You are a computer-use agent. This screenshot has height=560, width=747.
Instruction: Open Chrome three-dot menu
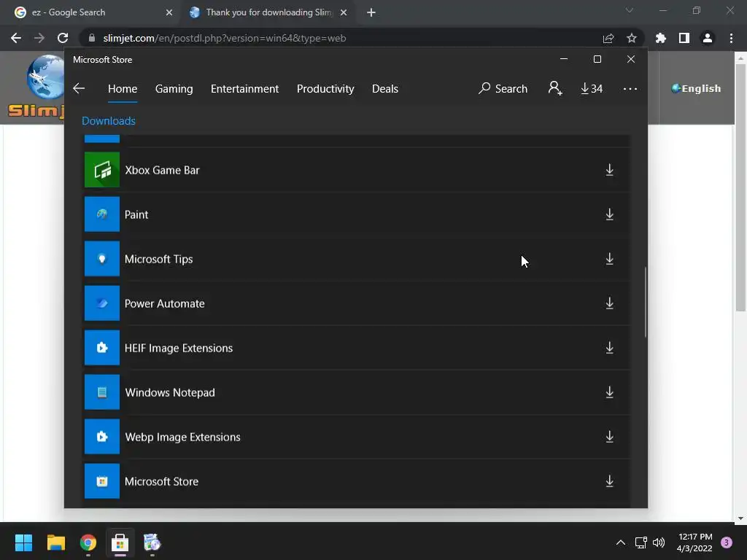(731, 38)
